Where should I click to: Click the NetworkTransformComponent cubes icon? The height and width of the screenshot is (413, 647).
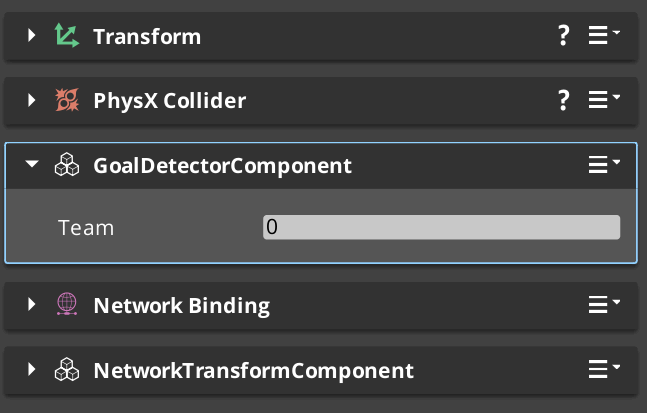pyautogui.click(x=67, y=369)
